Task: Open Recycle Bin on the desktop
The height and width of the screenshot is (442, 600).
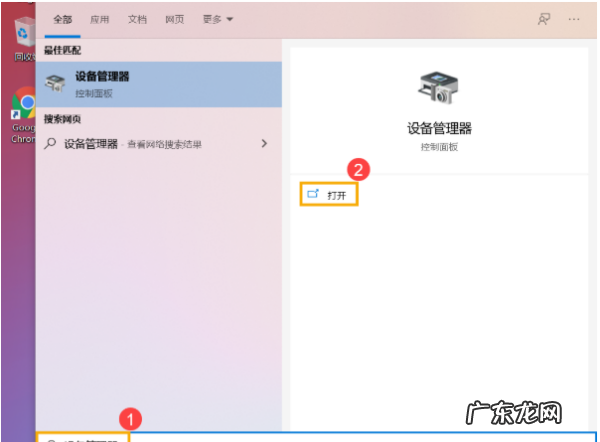Action: coord(24,39)
